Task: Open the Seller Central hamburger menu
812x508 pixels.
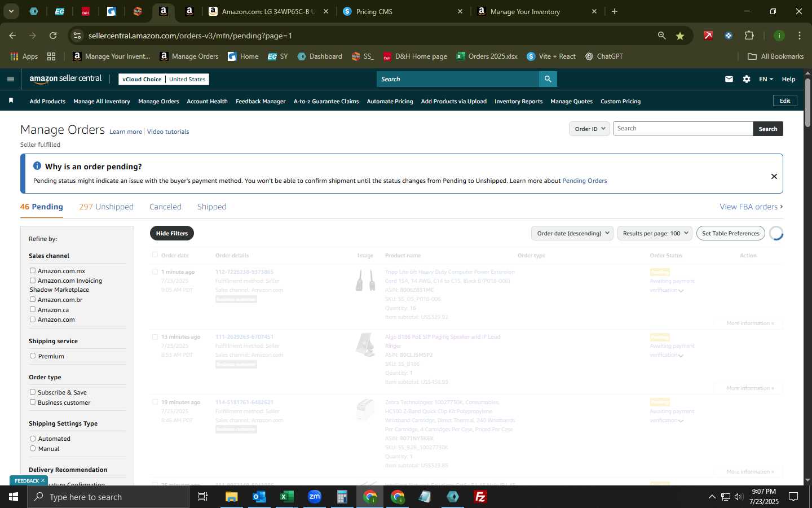Action: pyautogui.click(x=10, y=79)
